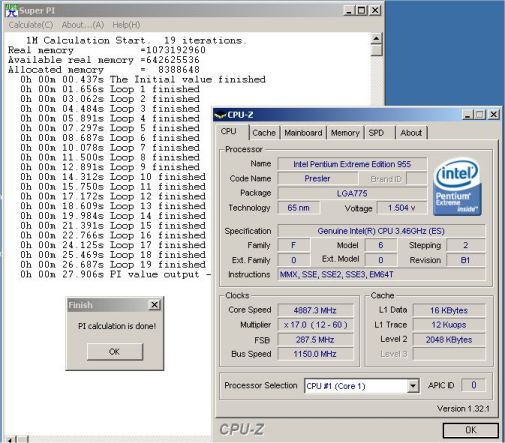The image size is (505, 443).
Task: Click the Family value 'F'
Action: click(x=294, y=245)
